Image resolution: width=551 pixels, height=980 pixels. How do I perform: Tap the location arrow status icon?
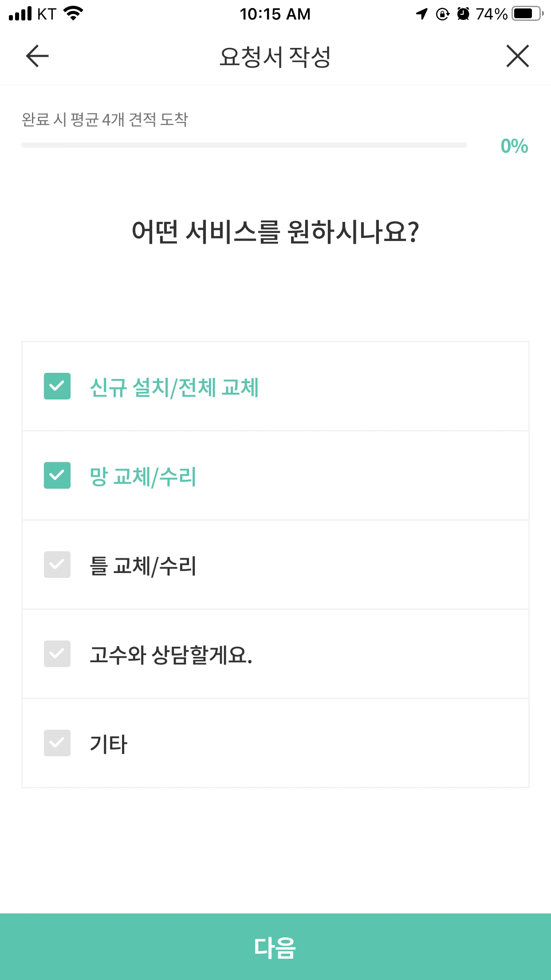pyautogui.click(x=422, y=14)
